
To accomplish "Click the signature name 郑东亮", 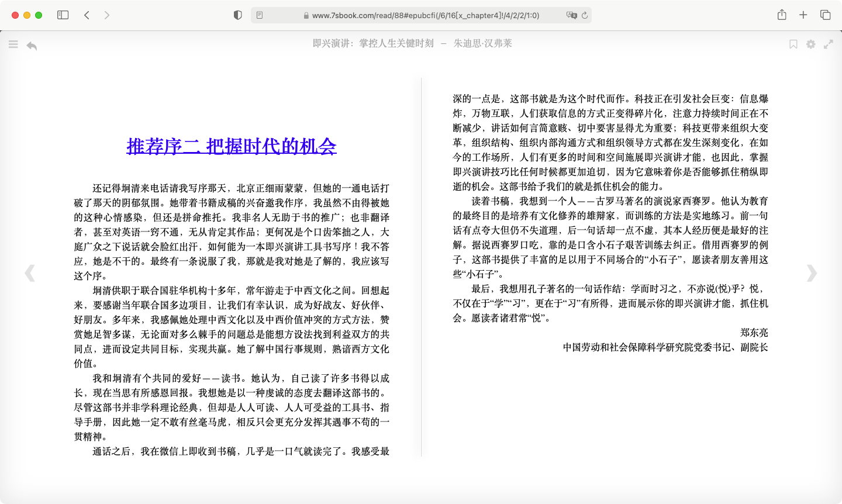I will pyautogui.click(x=754, y=333).
